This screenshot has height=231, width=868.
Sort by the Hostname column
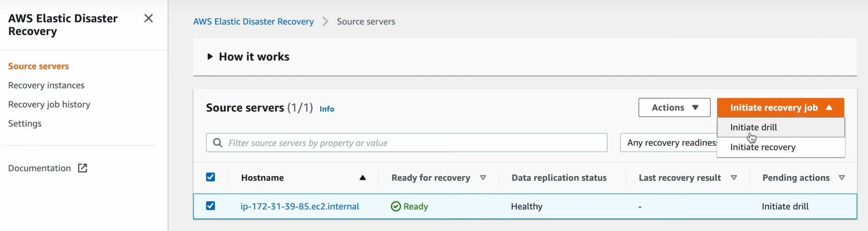point(262,178)
